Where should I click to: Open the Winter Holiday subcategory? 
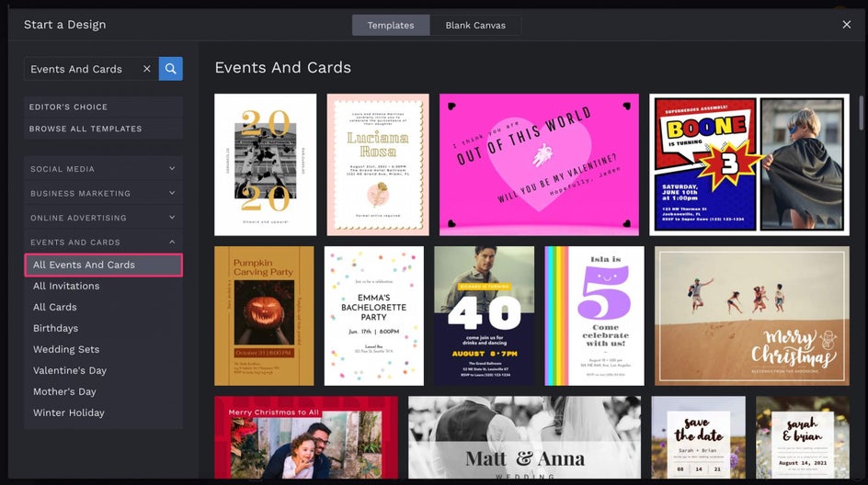point(103,412)
